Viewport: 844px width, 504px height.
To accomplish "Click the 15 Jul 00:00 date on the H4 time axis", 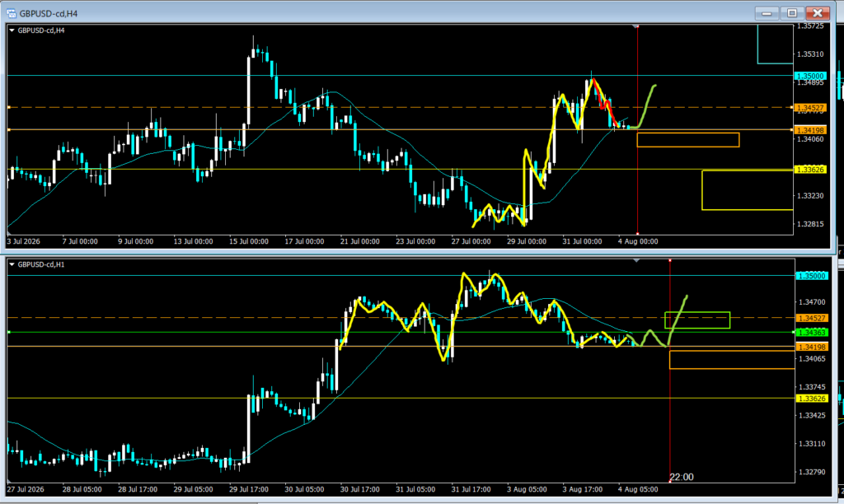I will (249, 241).
